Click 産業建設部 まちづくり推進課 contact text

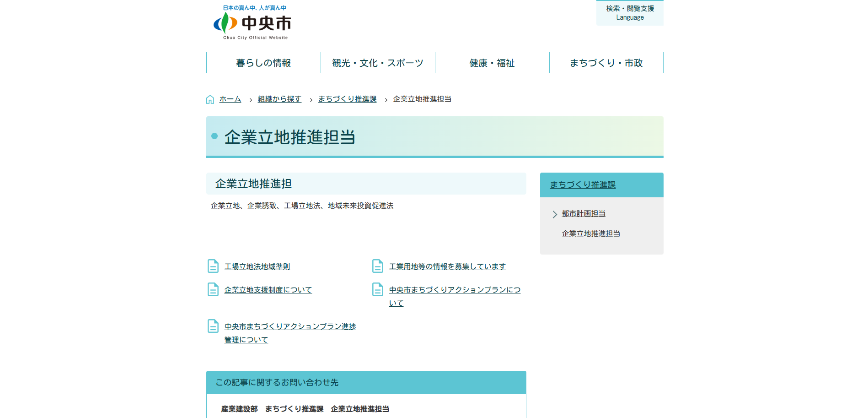coord(305,409)
